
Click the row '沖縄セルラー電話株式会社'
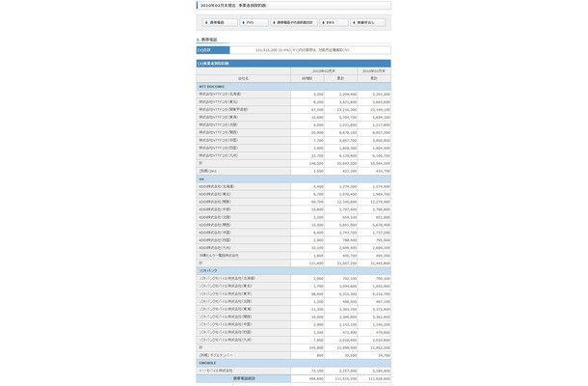[x=294, y=256]
